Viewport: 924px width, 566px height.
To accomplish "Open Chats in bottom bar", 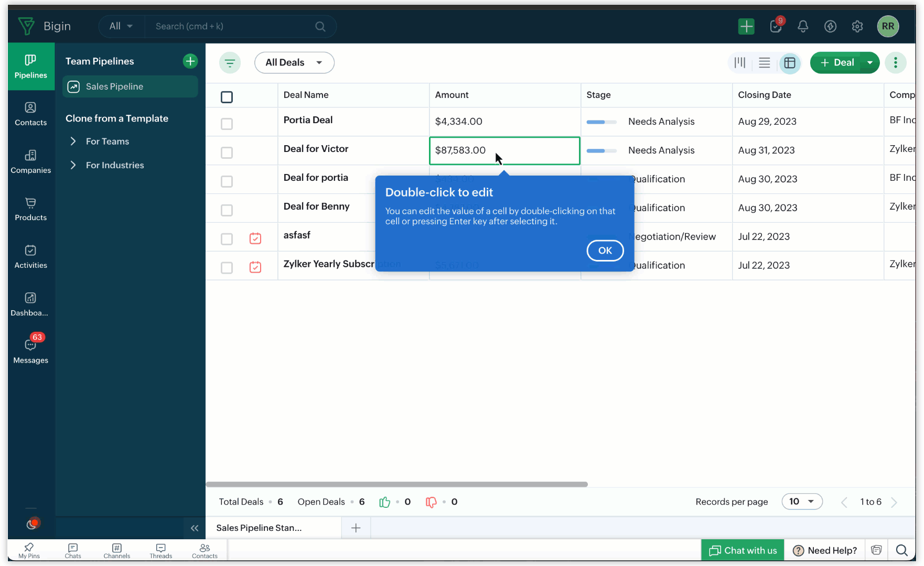I will pyautogui.click(x=73, y=551).
